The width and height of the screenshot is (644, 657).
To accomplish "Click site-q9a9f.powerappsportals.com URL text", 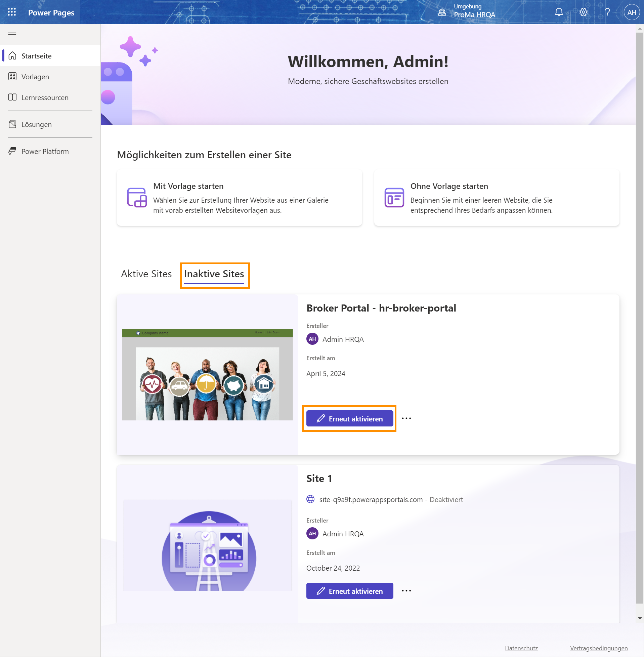I will pyautogui.click(x=371, y=499).
